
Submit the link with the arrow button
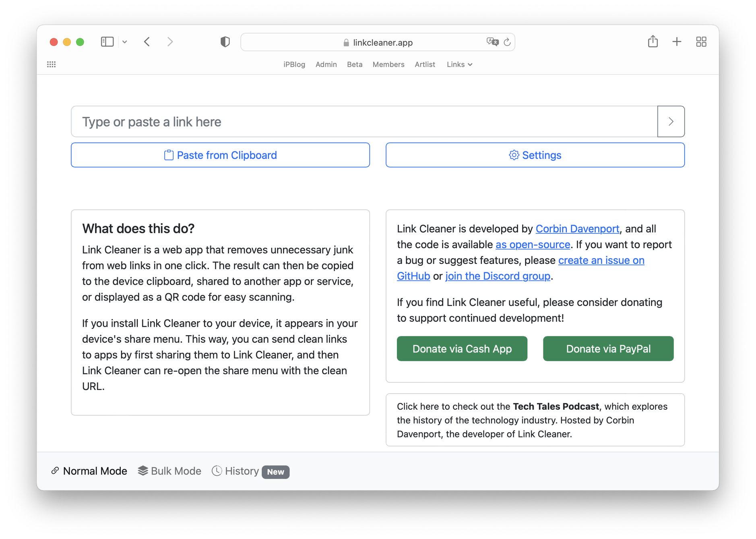pyautogui.click(x=671, y=122)
